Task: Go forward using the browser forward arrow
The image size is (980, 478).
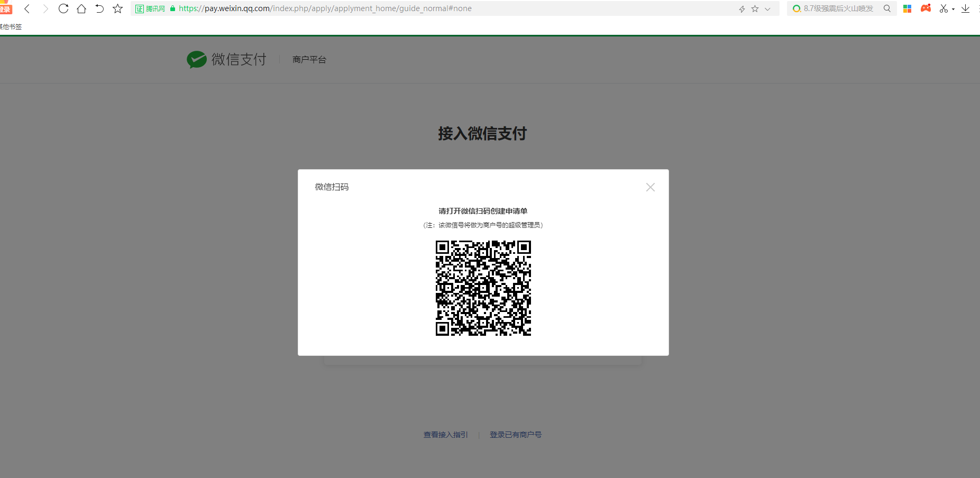Action: tap(45, 8)
